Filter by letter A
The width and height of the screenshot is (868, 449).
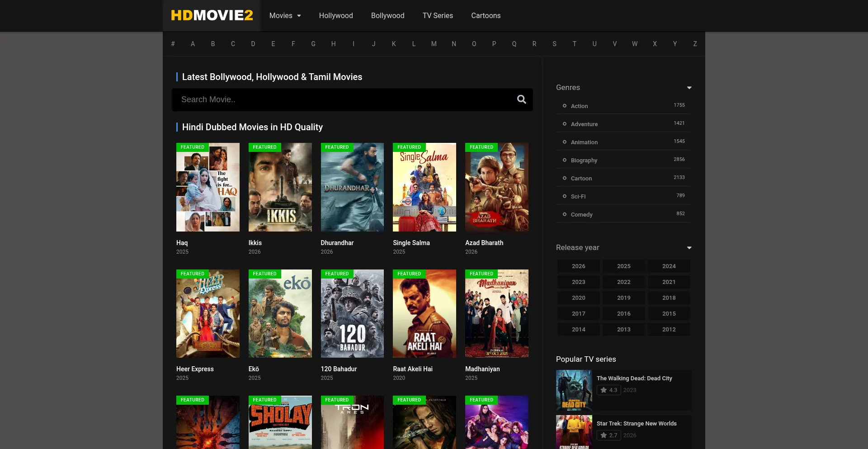(193, 44)
